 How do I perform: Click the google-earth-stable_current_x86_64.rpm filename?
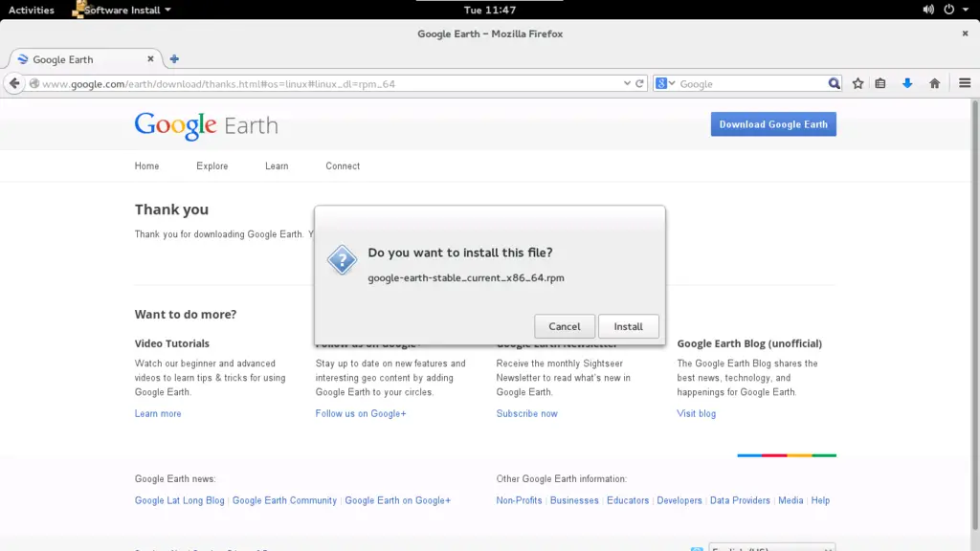point(466,278)
